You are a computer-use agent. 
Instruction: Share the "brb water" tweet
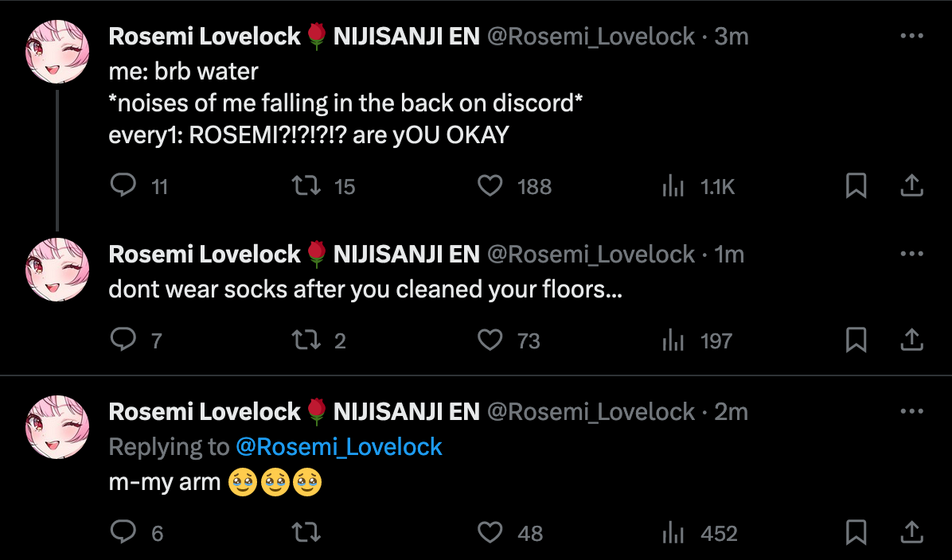pos(911,186)
